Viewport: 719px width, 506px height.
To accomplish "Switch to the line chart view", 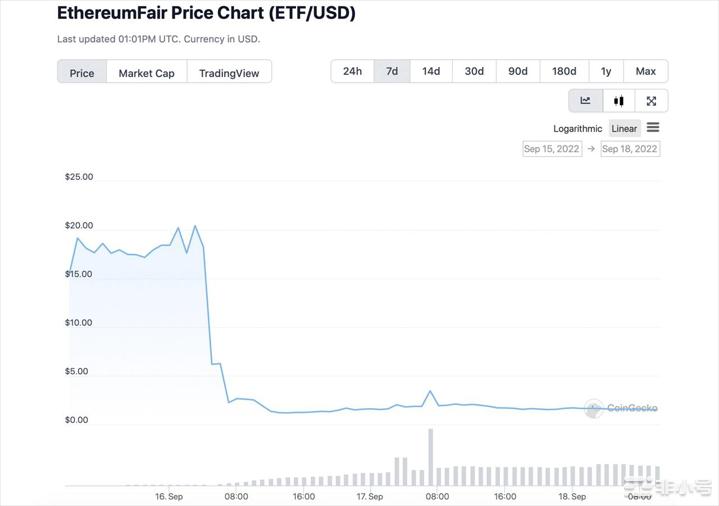I will coord(586,101).
